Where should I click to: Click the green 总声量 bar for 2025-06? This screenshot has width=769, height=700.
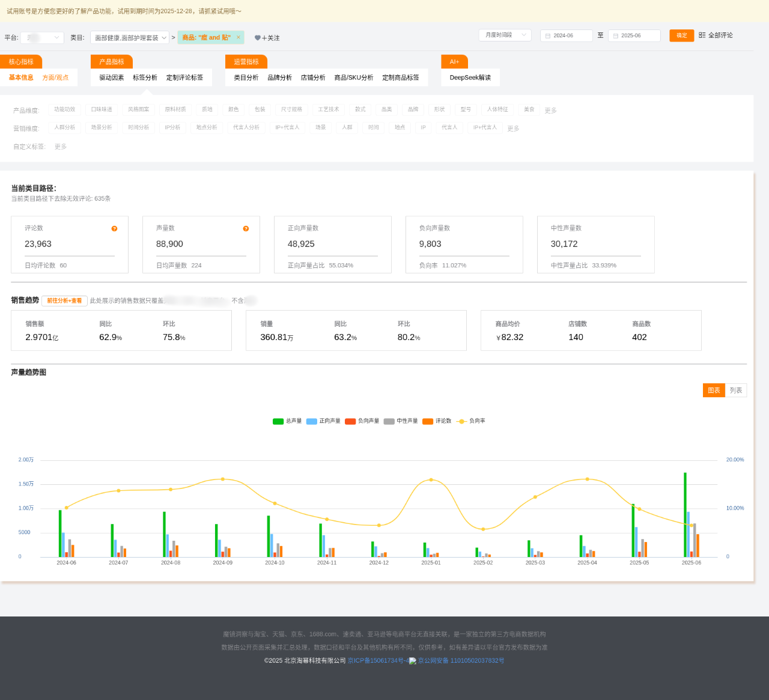685,515
